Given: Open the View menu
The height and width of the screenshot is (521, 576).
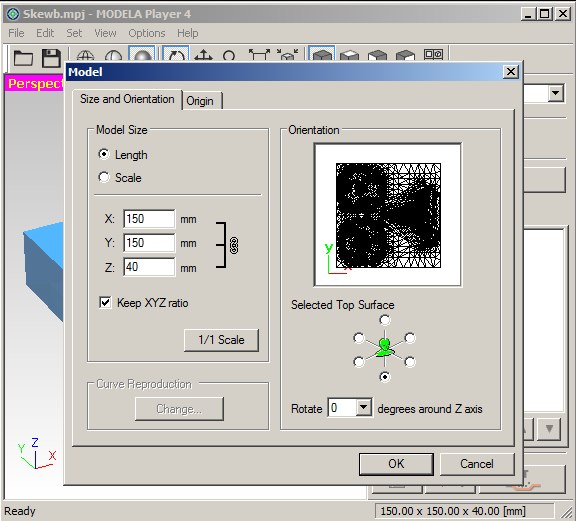Looking at the screenshot, I should point(105,33).
